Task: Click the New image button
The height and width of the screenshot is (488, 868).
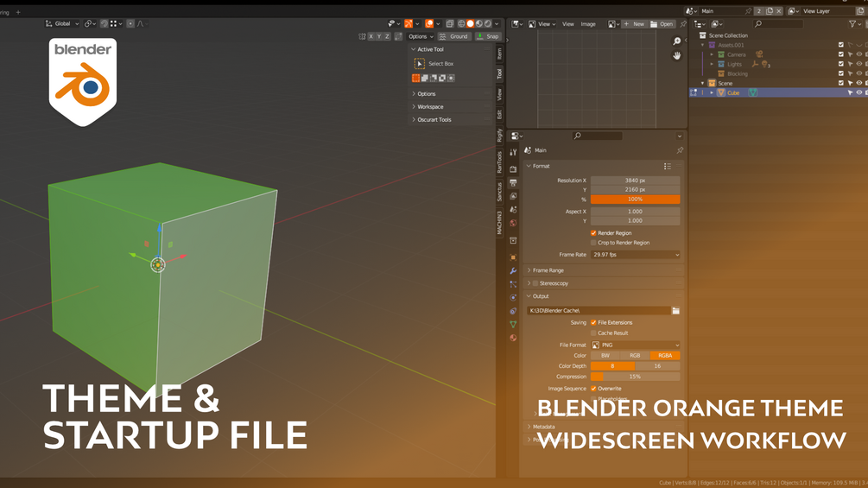Action: tap(635, 24)
